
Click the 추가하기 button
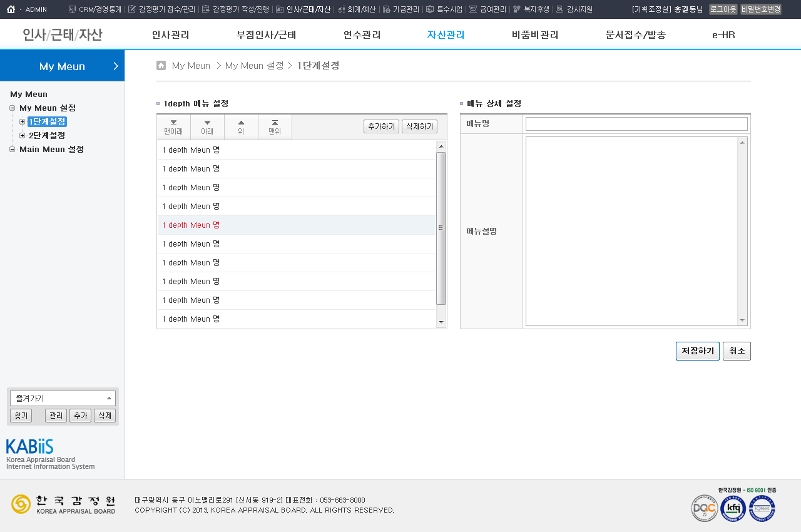(x=381, y=126)
